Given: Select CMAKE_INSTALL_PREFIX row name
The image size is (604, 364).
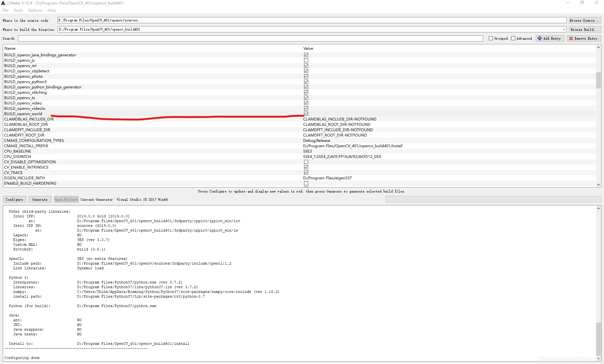Looking at the screenshot, I should pos(26,146).
